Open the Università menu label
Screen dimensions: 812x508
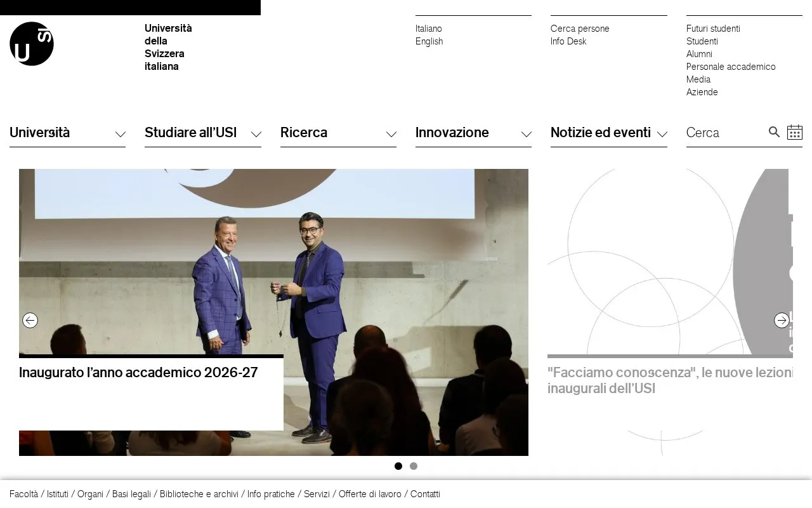pyautogui.click(x=39, y=133)
